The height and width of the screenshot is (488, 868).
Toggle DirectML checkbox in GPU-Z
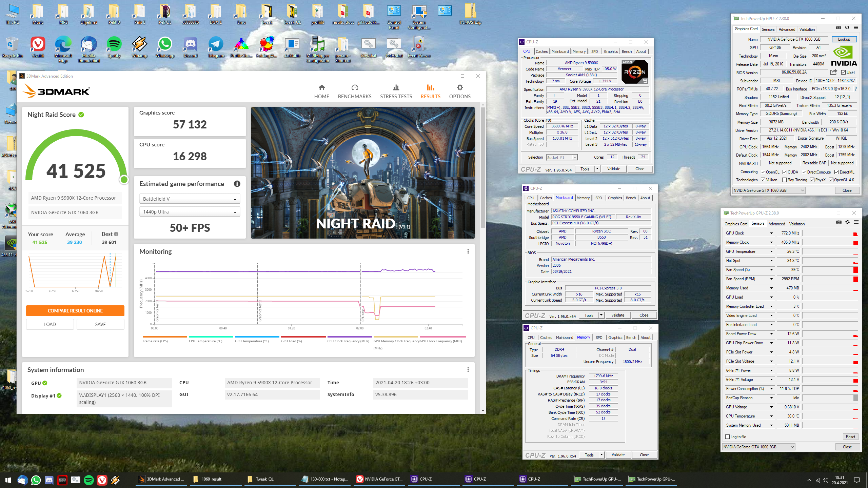point(836,172)
